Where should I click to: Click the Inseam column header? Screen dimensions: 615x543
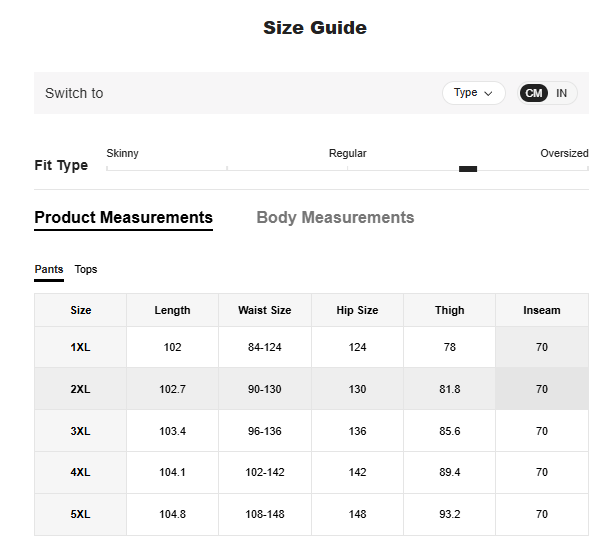tap(541, 310)
